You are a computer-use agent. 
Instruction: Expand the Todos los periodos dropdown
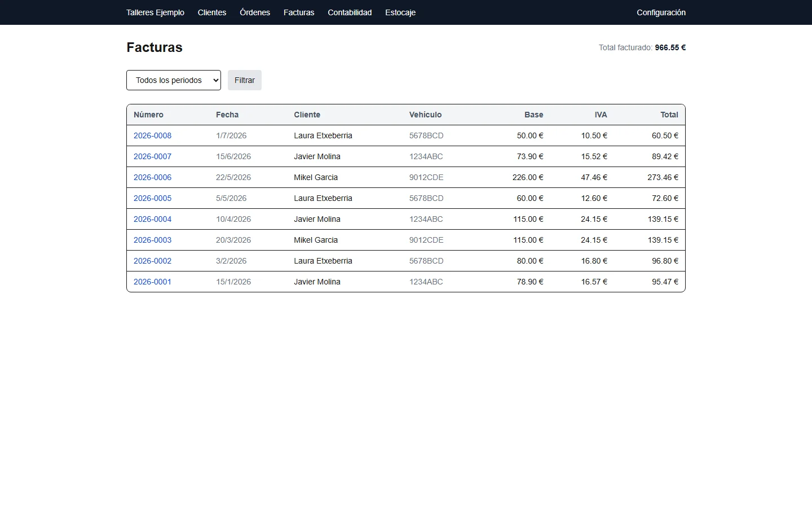(x=174, y=80)
